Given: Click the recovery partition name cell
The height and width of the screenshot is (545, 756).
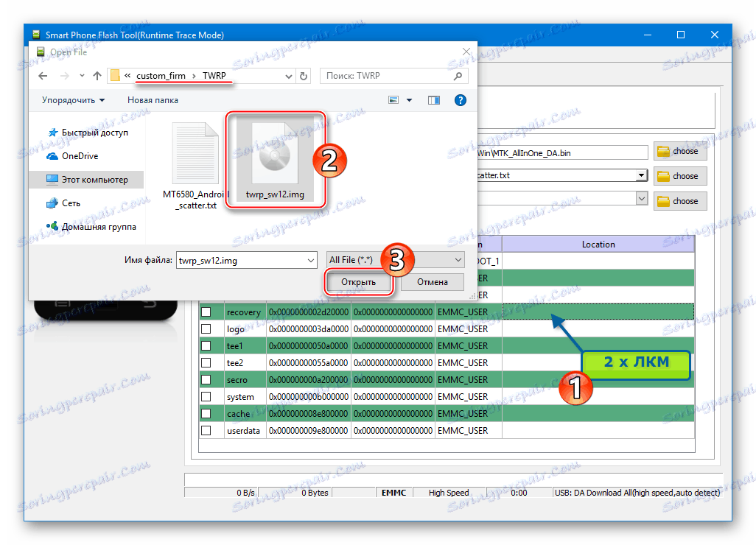Looking at the screenshot, I should point(243,312).
